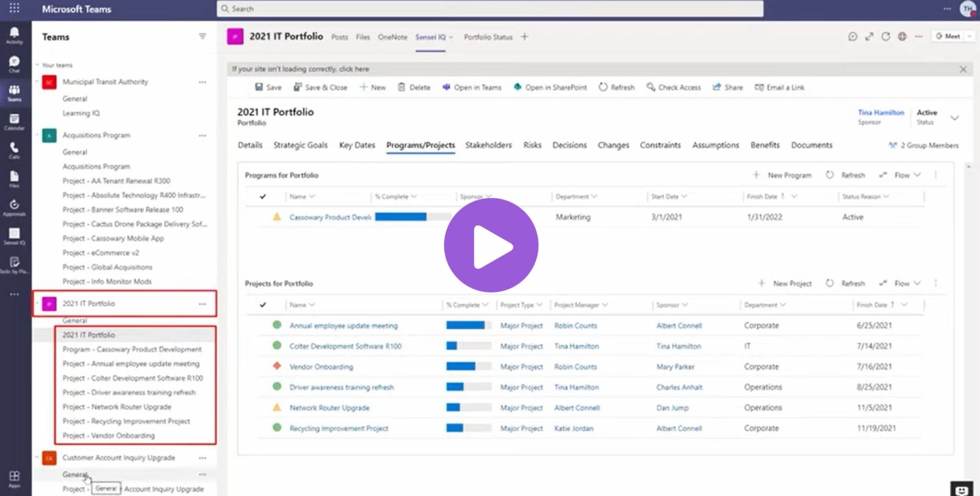Switch to the Benefits tab
The image size is (980, 496).
[x=765, y=145]
